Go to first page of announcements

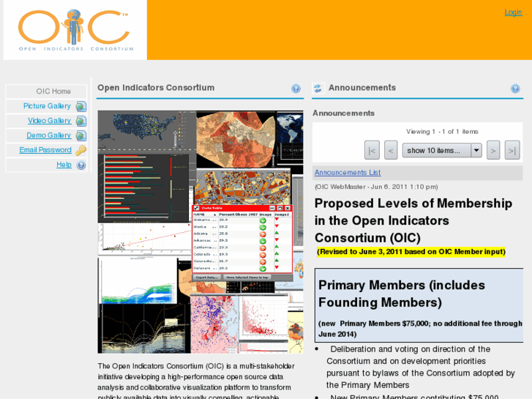(x=372, y=150)
